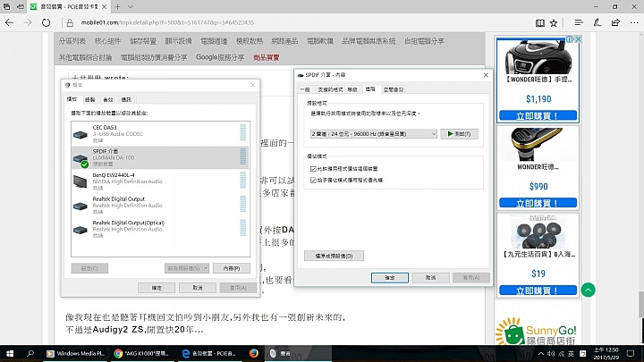This screenshot has height=362, width=644.
Task: Switch to fourth tab in Sound dialog
Action: (126, 100)
